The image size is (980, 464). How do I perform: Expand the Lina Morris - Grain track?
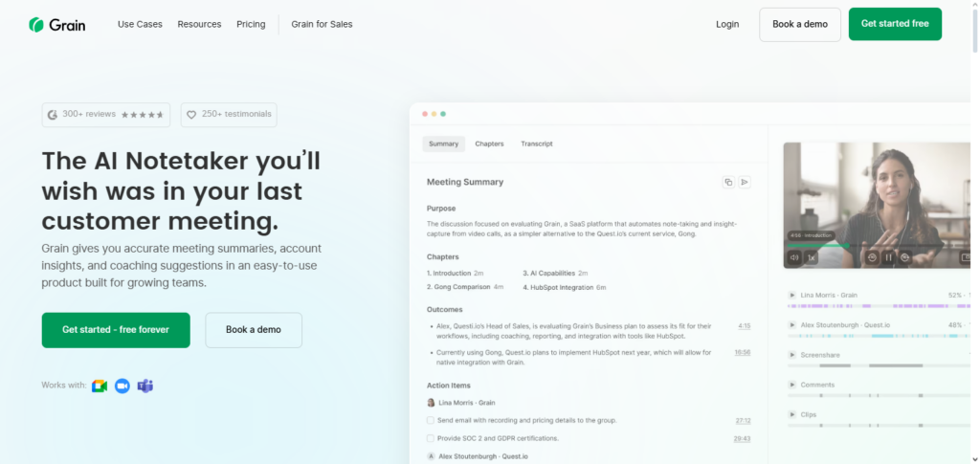pos(791,296)
